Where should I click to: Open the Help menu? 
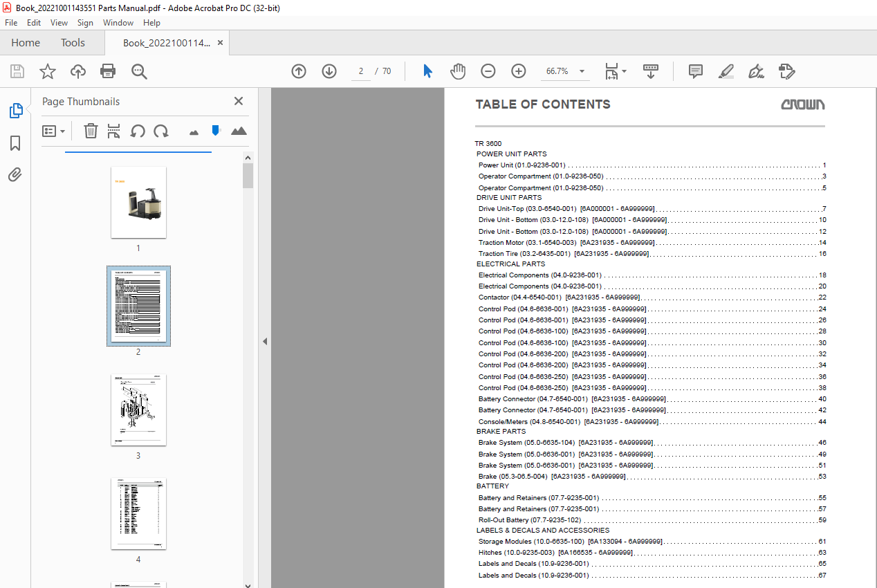tap(151, 23)
